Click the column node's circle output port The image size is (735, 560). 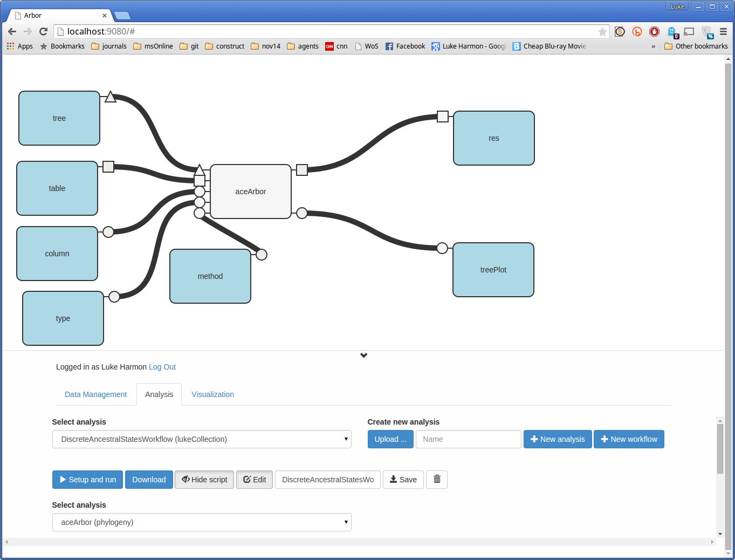point(108,232)
